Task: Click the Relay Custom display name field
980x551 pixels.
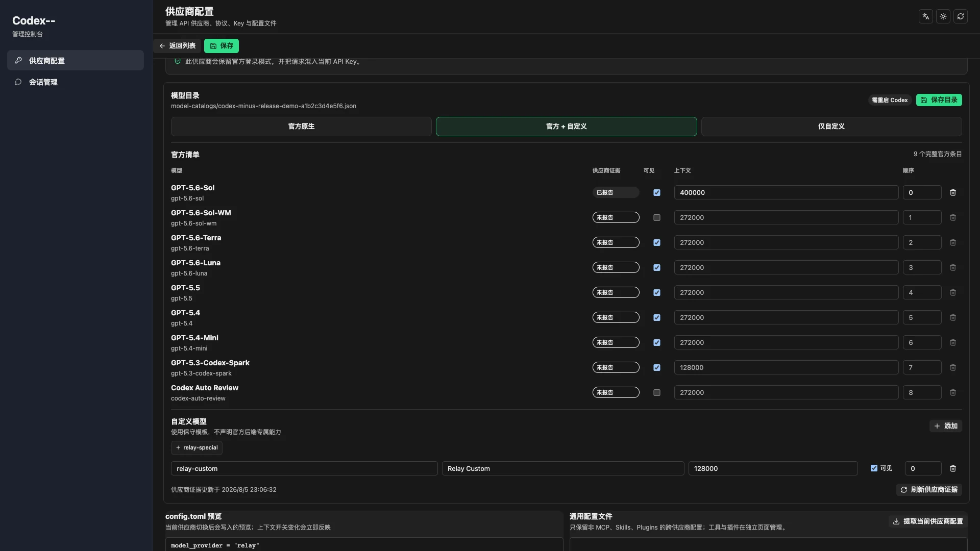Action: pyautogui.click(x=563, y=468)
